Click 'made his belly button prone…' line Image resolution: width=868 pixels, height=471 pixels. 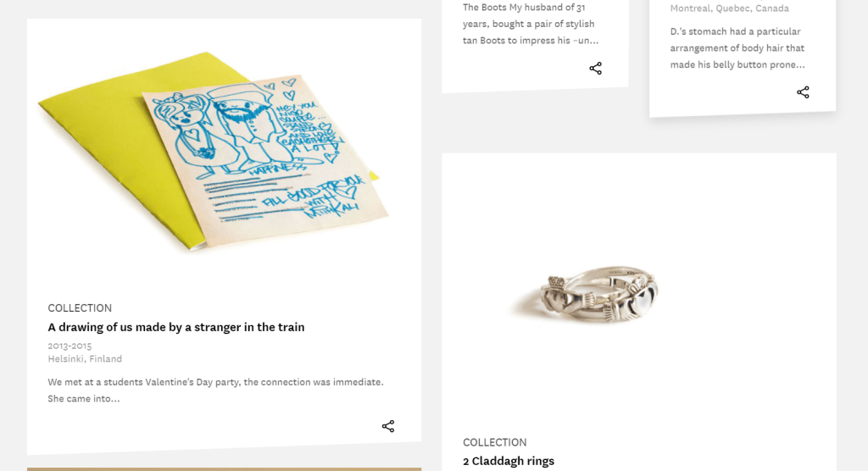(x=737, y=64)
